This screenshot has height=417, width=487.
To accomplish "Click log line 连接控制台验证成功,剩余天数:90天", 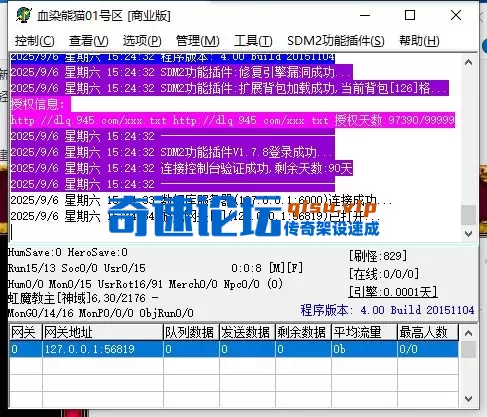I will (x=181, y=168).
